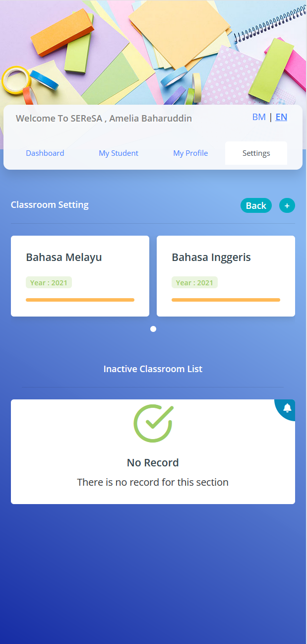The height and width of the screenshot is (644, 307).
Task: Open the Dashboard tab
Action: coord(45,153)
